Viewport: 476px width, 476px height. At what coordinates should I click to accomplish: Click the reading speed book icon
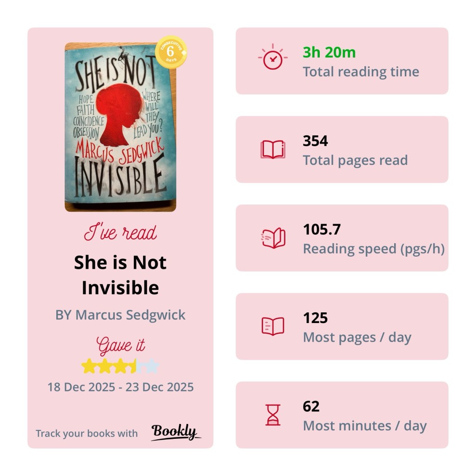(x=273, y=238)
